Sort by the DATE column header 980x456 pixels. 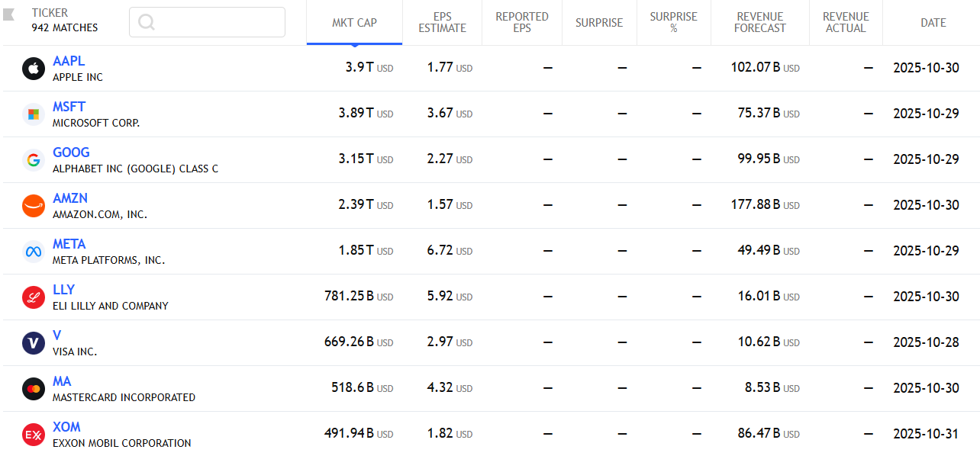click(x=933, y=23)
